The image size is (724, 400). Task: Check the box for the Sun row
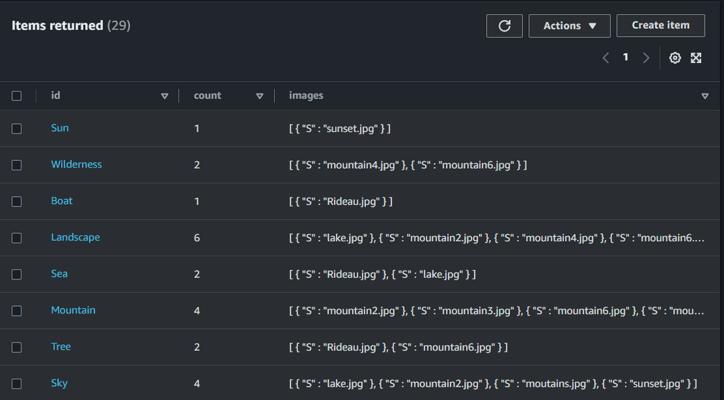16,129
